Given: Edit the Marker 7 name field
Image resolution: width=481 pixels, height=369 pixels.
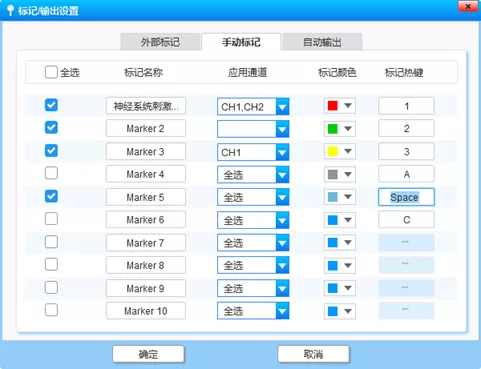Looking at the screenshot, I should click(x=146, y=243).
